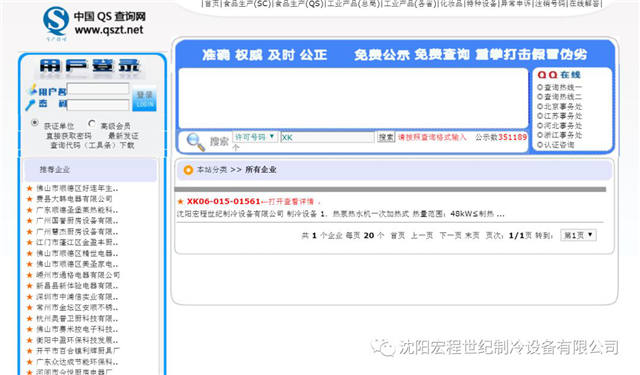The width and height of the screenshot is (640, 375).
Task: Open 工业产品(各省) in the top navigation
Action: [409, 3]
